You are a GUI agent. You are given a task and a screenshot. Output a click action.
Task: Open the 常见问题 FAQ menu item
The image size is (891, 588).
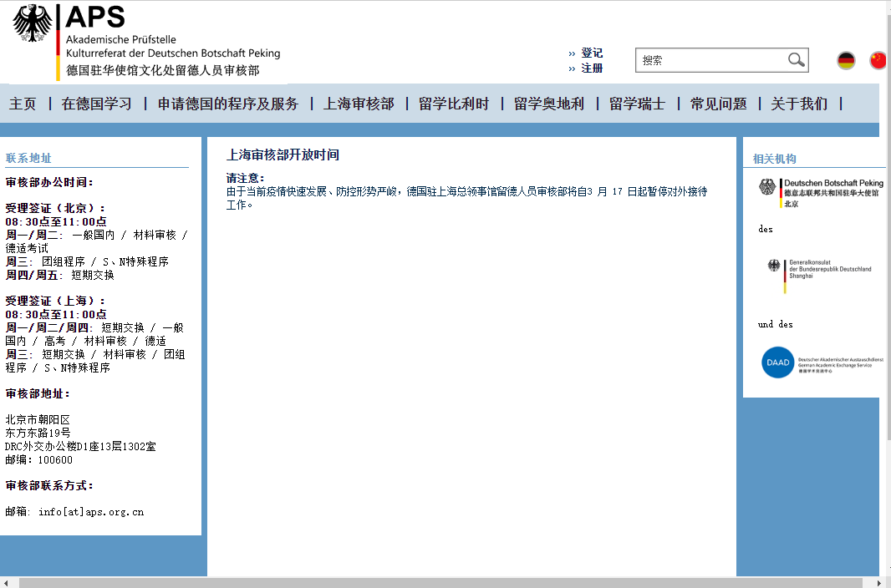click(x=718, y=104)
